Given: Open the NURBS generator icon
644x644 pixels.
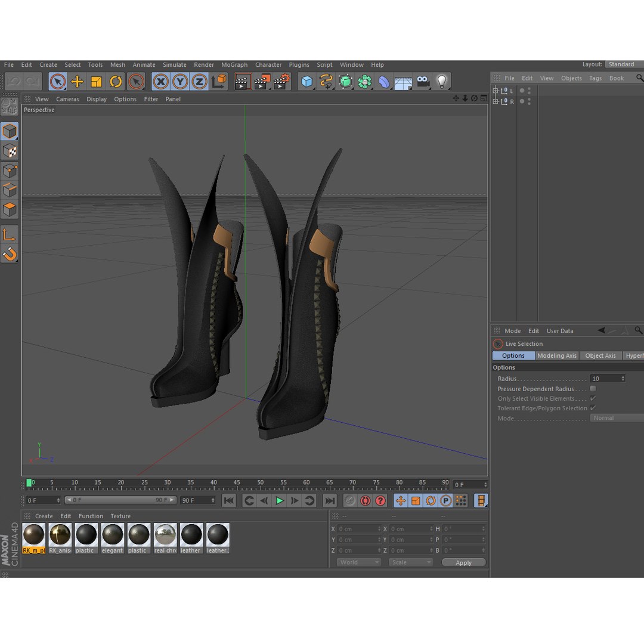Looking at the screenshot, I should pos(345,81).
